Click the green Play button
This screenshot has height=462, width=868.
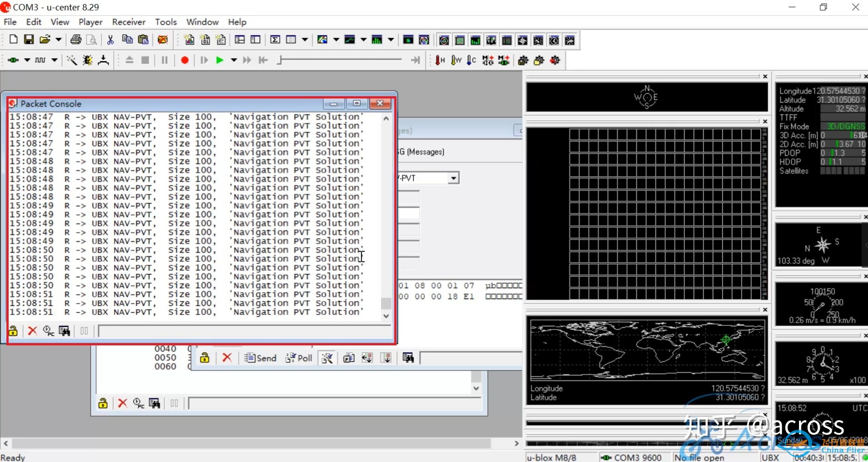click(x=220, y=60)
